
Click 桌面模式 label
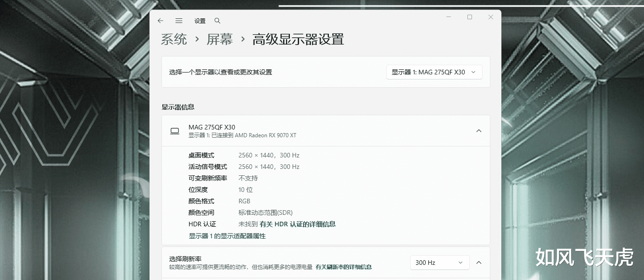201,155
